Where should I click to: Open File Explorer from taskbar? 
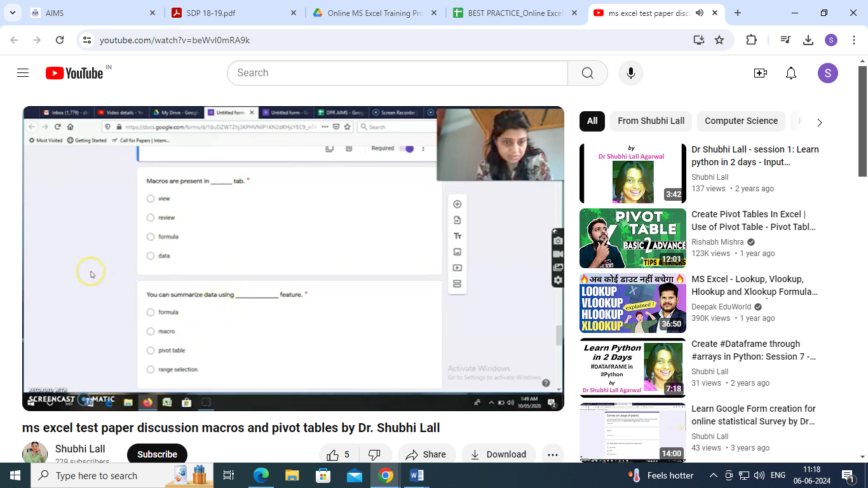tap(292, 475)
